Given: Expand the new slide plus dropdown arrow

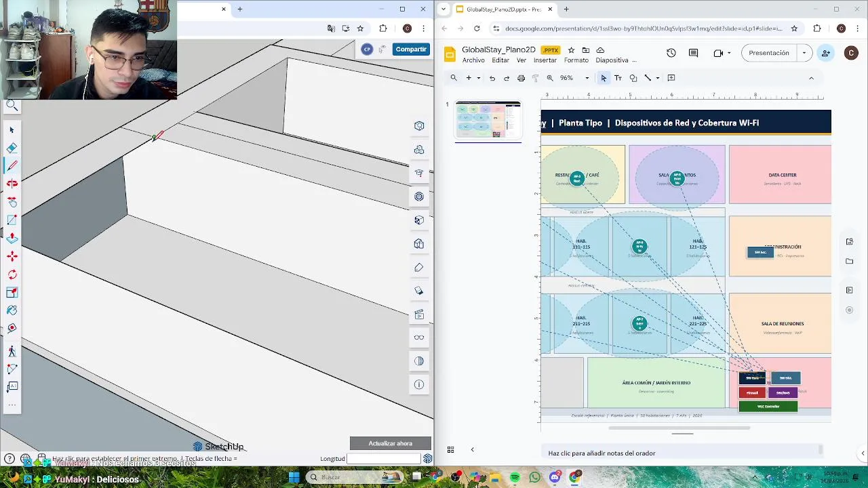Looking at the screenshot, I should 479,78.
